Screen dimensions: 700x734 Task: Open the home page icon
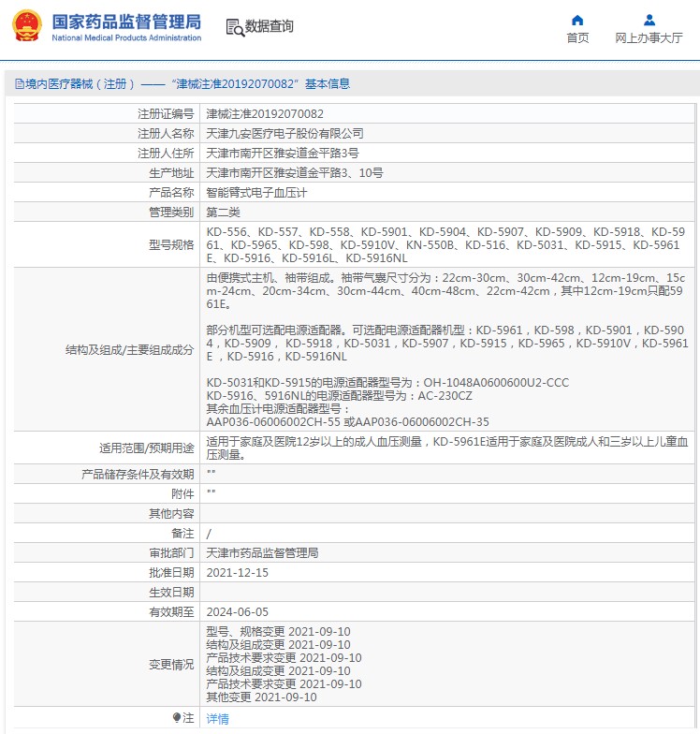tap(577, 21)
